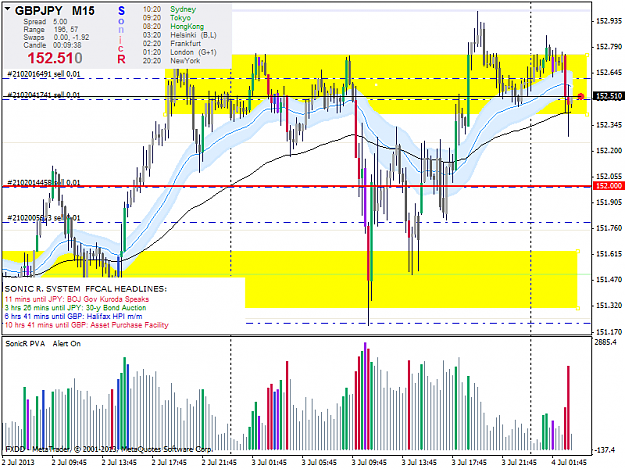Click the Candle 00:09:38 countdown
Image resolution: width=625 pixels, height=469 pixels.
pyautogui.click(x=52, y=45)
